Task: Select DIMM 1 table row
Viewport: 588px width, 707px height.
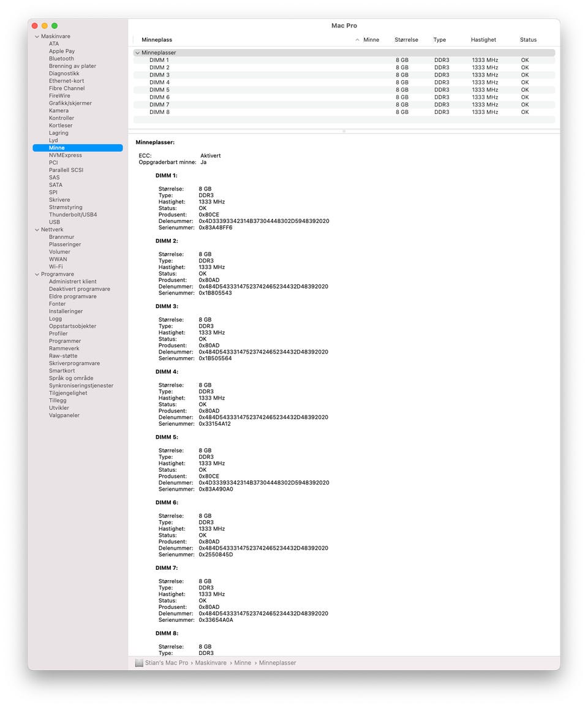Action: coord(344,61)
